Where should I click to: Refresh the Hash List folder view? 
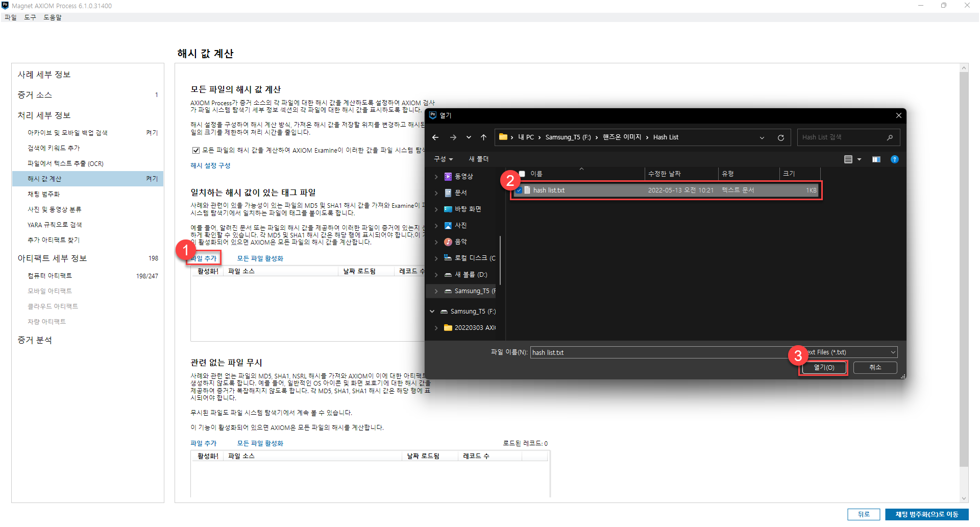780,137
